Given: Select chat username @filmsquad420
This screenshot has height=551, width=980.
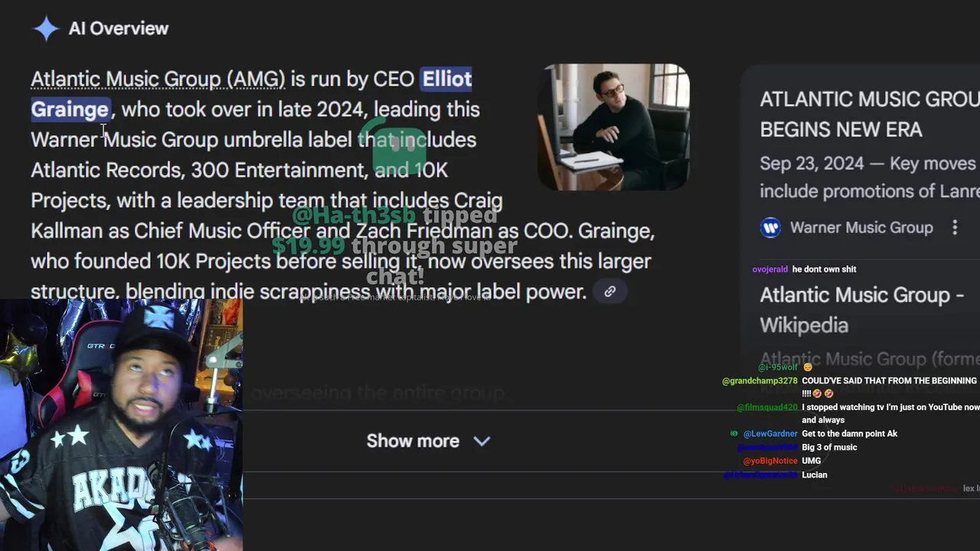Looking at the screenshot, I should [x=767, y=408].
